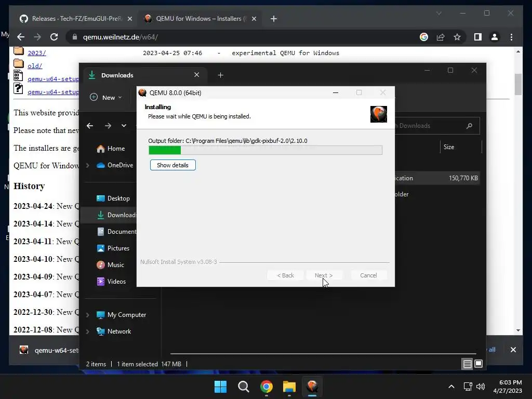Add a new tab in File Explorer
The width and height of the screenshot is (532, 399).
point(220,75)
